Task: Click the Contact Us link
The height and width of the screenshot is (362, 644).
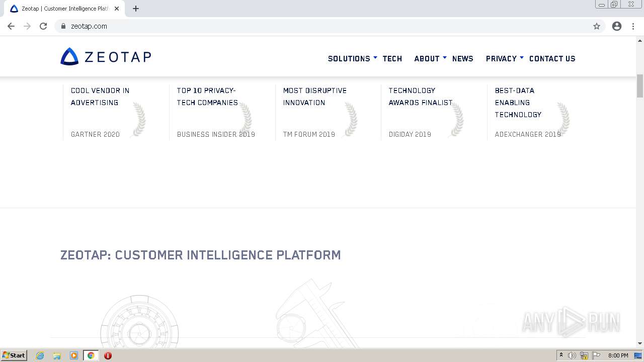Action: coord(552,59)
